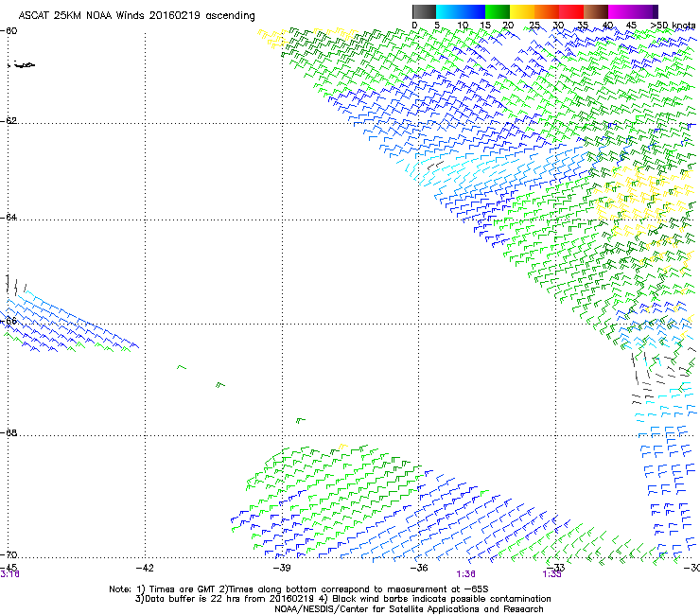Click the -36 longitude label
Screen dimensions: 700x615
pos(419,568)
